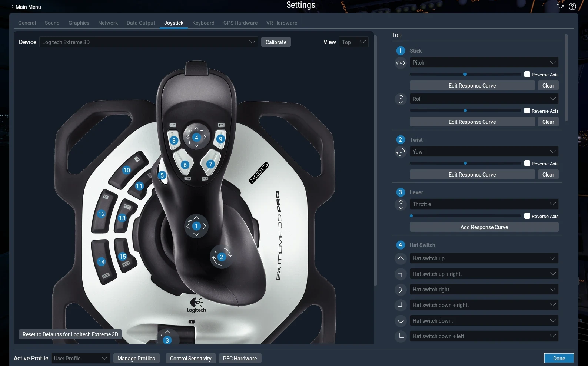
Task: Switch to the Data Output tab
Action: coord(141,23)
